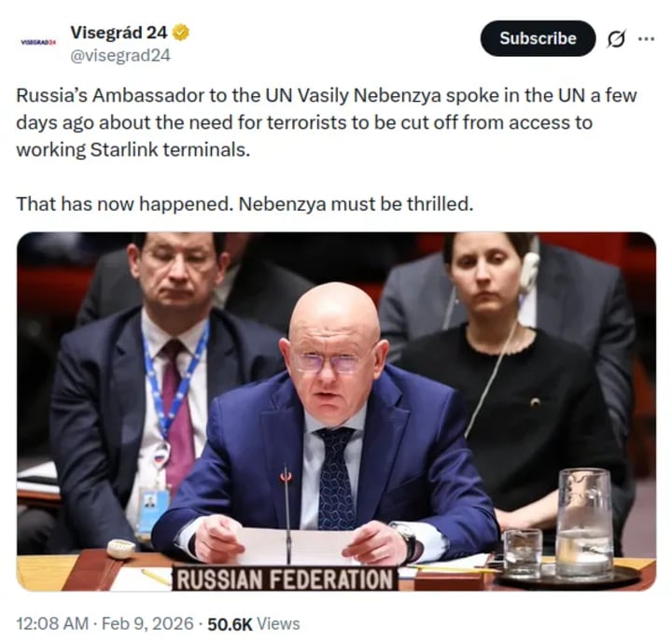Screen dimensions: 672x642
Task: Click the 12:08 AM timestamp
Action: pos(52,623)
